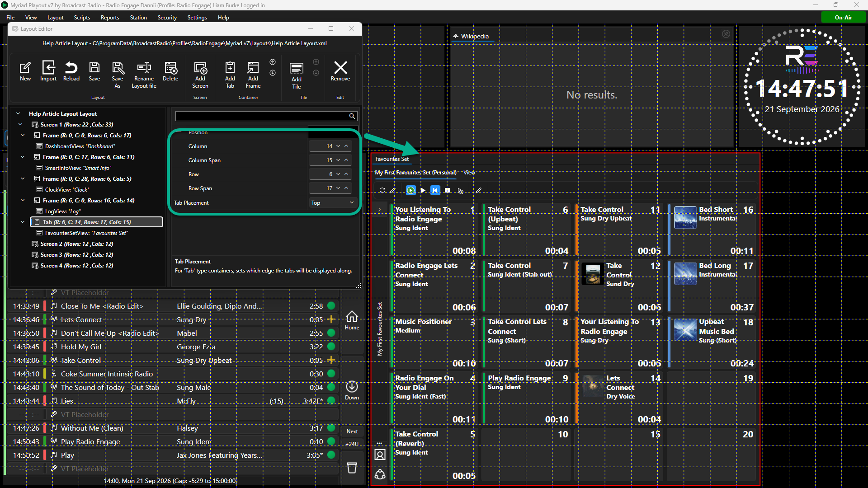
Task: Toggle the On-Air status button
Action: tap(843, 18)
